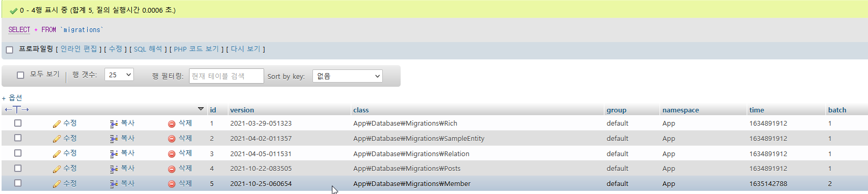Expand the options (옵션) section
The width and height of the screenshot is (868, 194).
click(x=12, y=98)
